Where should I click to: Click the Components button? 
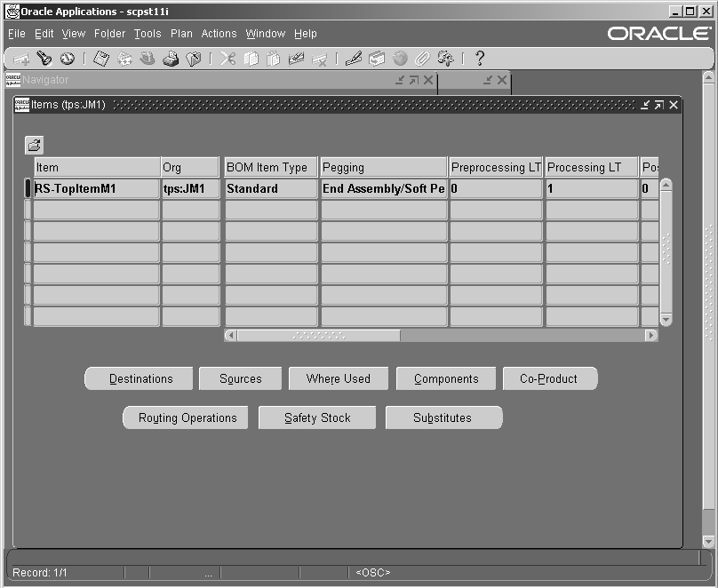(446, 378)
